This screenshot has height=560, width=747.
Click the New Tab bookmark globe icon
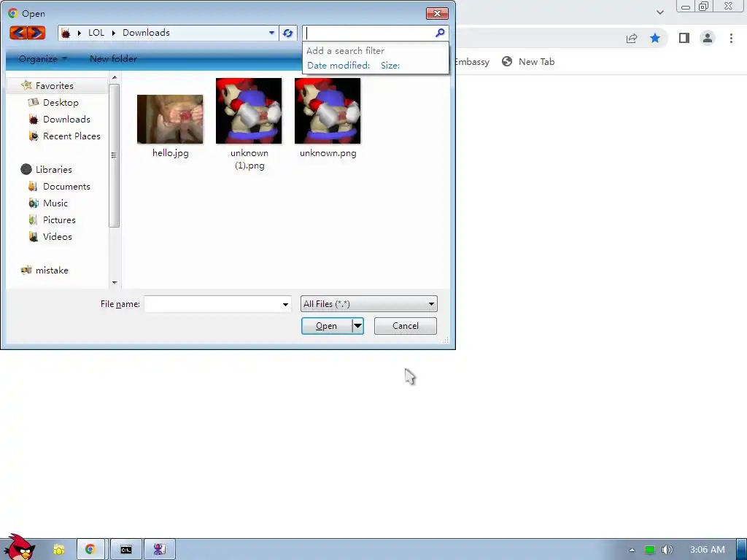(507, 61)
